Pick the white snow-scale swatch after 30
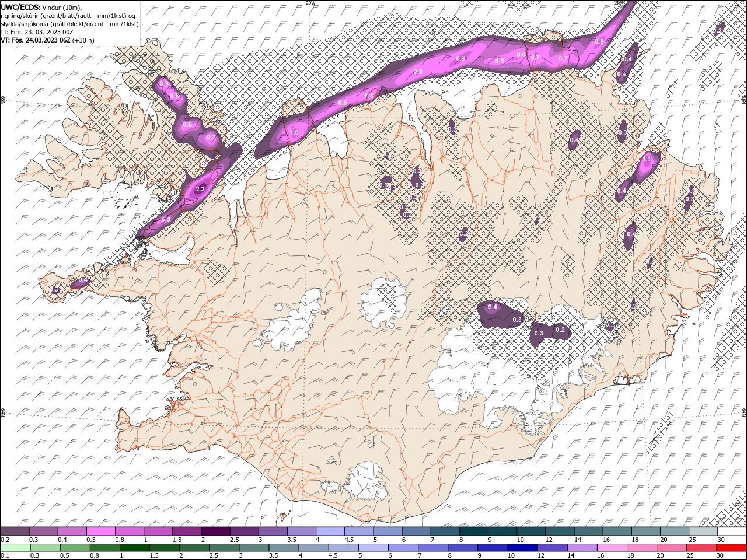Viewport: 747px width, 560px height. (x=732, y=531)
